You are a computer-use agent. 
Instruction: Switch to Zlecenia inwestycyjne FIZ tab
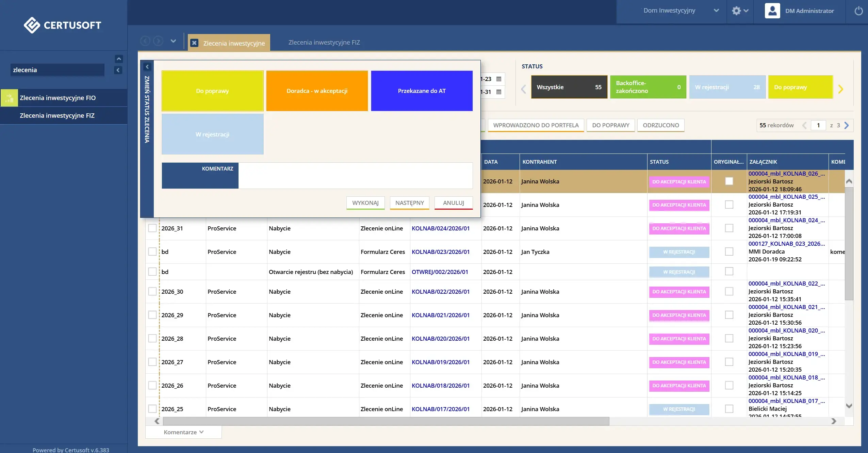pyautogui.click(x=324, y=42)
